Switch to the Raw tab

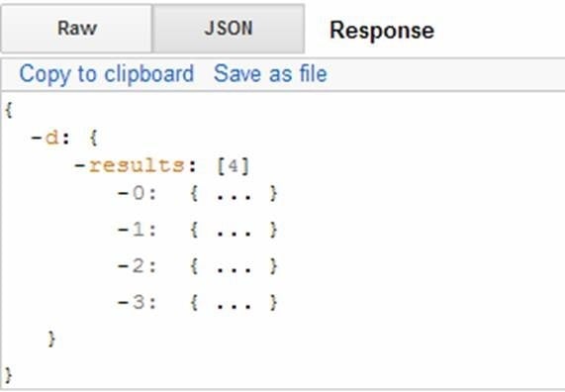coord(76,28)
